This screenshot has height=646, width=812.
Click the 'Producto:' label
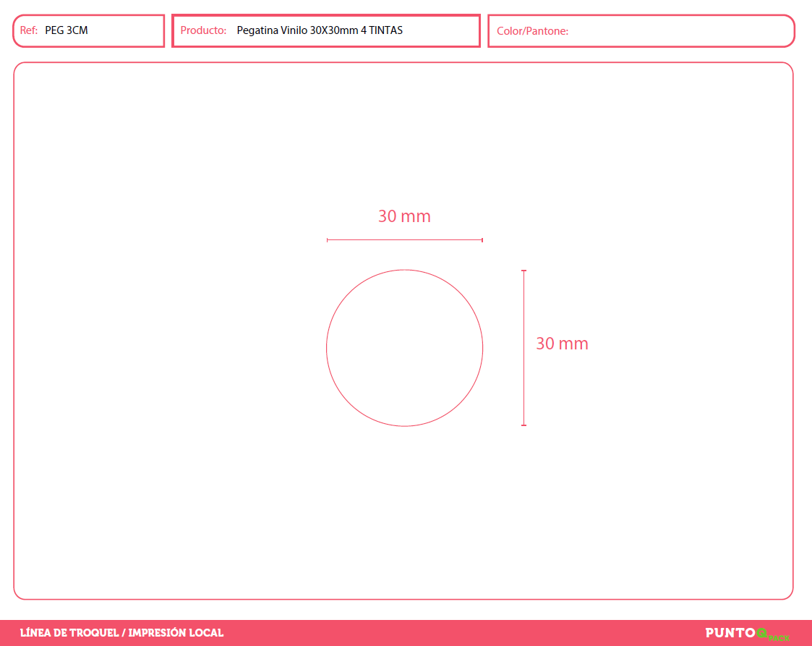(x=203, y=30)
